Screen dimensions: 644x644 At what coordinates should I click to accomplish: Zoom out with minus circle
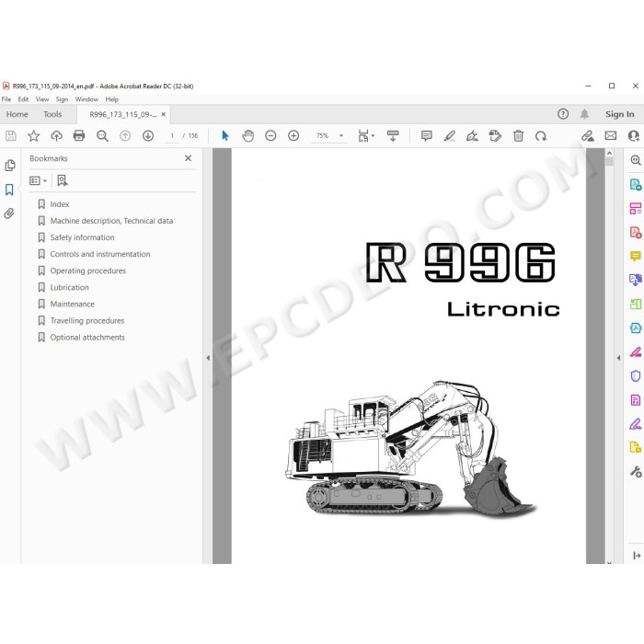click(x=270, y=135)
